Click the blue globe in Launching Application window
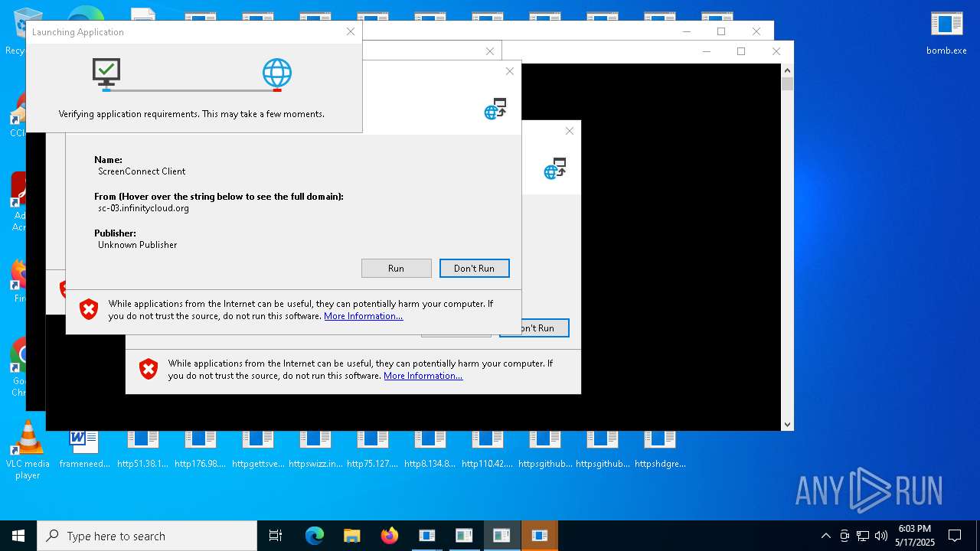The width and height of the screenshot is (980, 551). (x=277, y=73)
